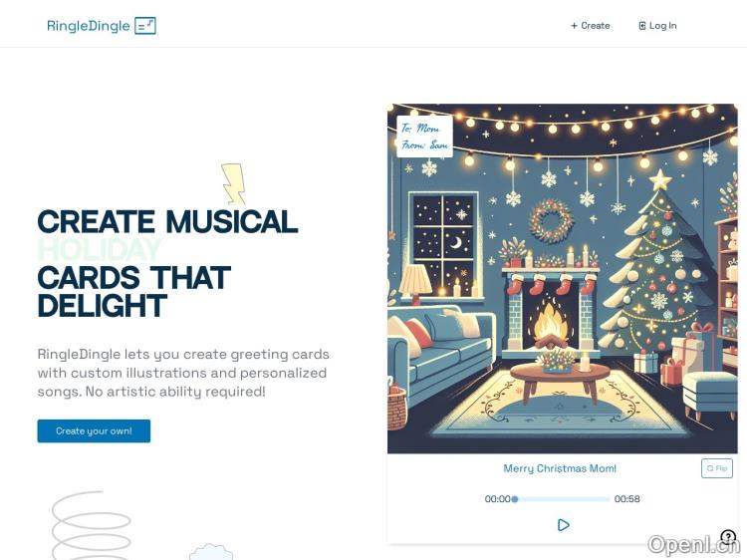This screenshot has height=560, width=747.
Task: Play the Merry Christmas Mom song
Action: point(563,525)
